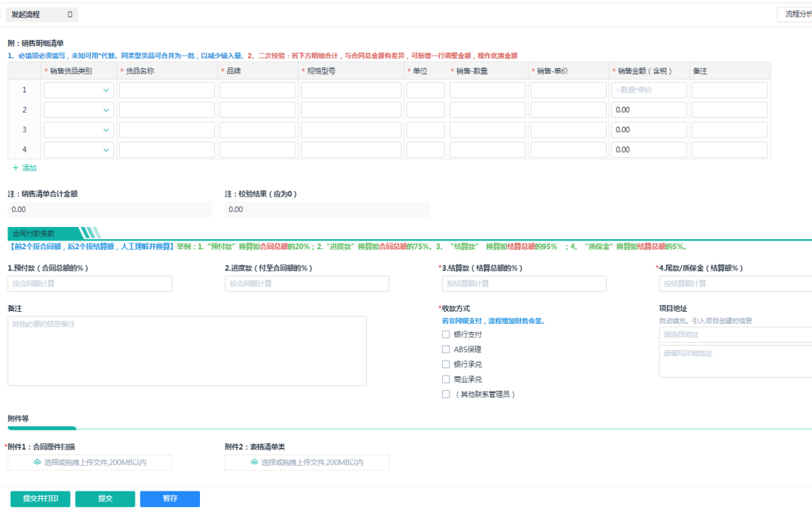Click the icon on 发起流程 tab
The height and width of the screenshot is (511, 812).
70,14
